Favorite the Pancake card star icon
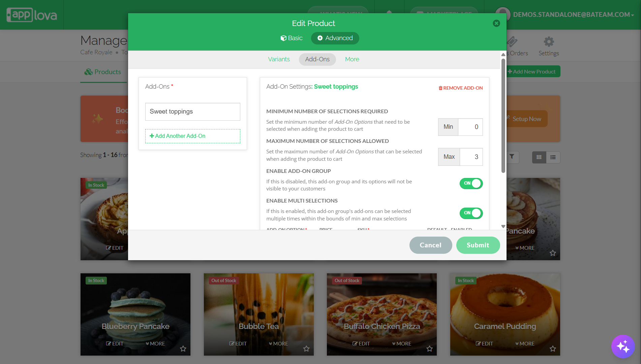The height and width of the screenshot is (364, 641). 553,253
